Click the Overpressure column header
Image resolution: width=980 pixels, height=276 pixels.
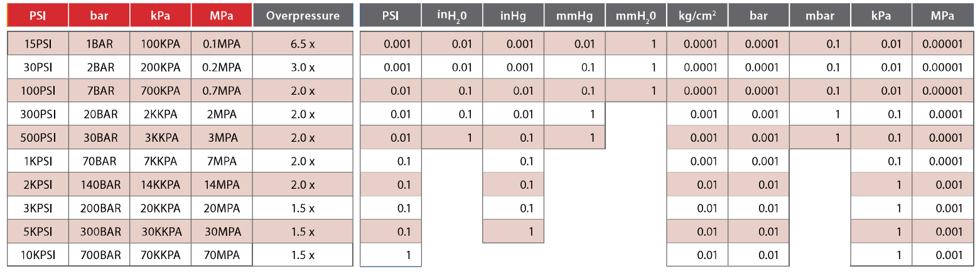coord(303,16)
